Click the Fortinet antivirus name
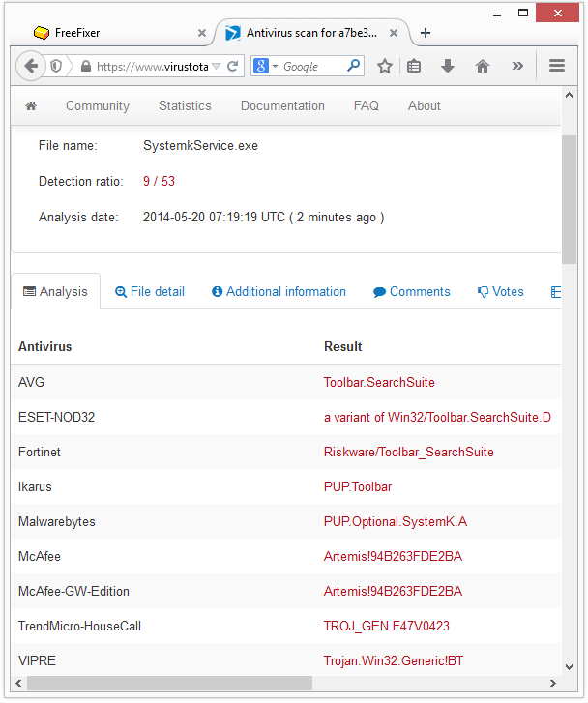 coord(40,452)
